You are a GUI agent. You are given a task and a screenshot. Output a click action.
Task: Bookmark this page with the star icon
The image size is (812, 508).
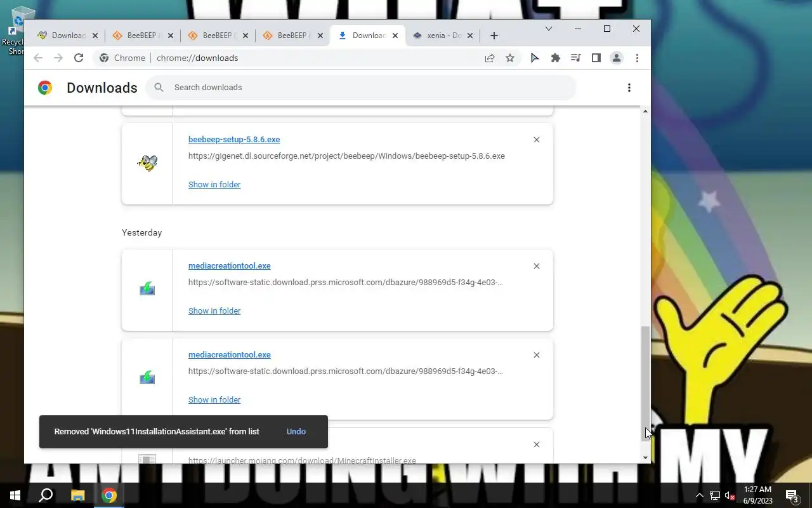[510, 58]
